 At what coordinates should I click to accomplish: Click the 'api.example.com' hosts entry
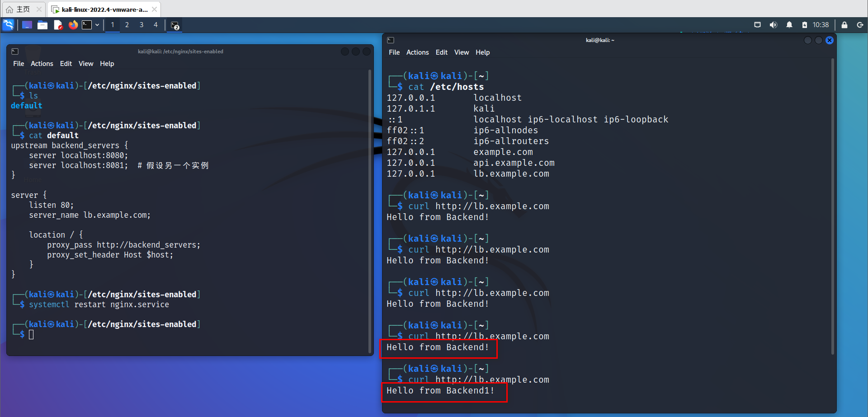514,163
